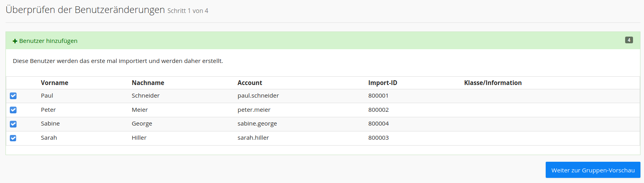Toggle the checkbox for Sabine George
The image size is (644, 183).
coord(13,124)
